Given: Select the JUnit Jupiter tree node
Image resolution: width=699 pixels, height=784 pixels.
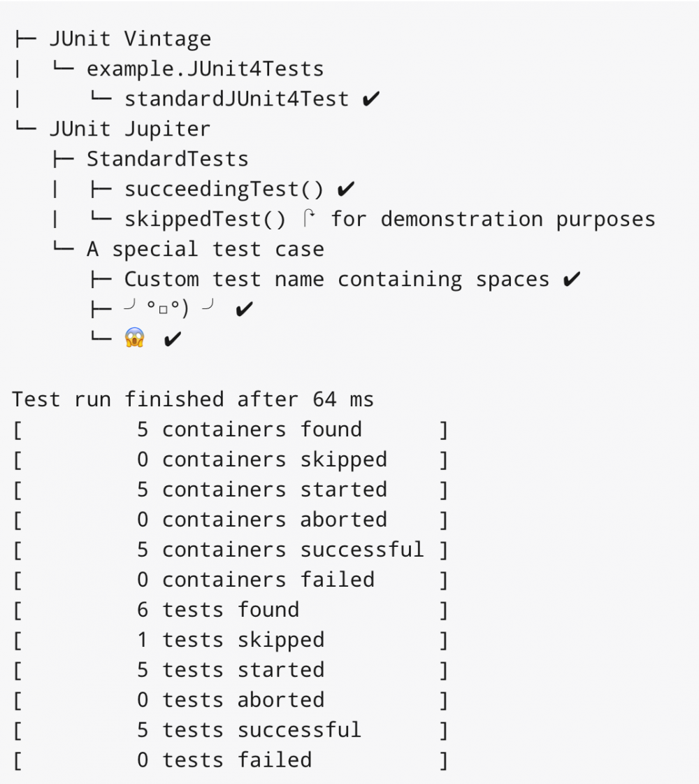Looking at the screenshot, I should click(x=129, y=129).
